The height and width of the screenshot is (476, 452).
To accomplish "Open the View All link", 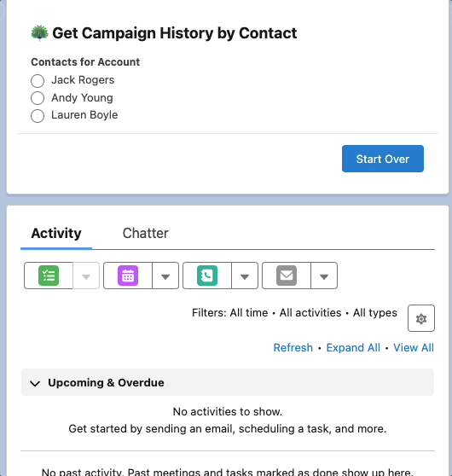I will (414, 347).
